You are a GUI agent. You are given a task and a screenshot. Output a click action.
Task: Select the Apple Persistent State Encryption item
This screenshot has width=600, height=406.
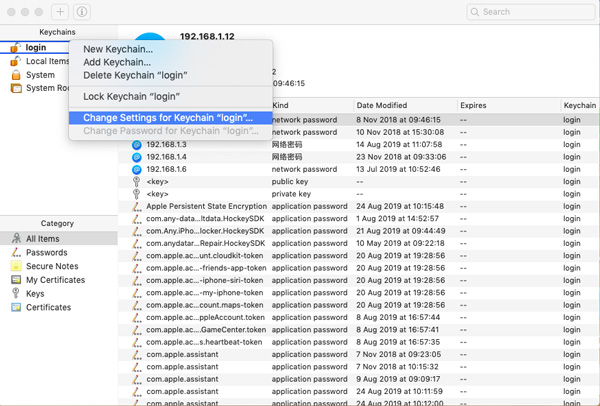click(x=207, y=206)
